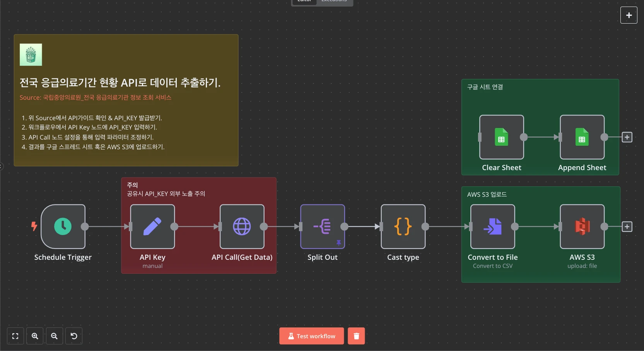This screenshot has height=351, width=644.
Task: Click the output connector of Clear Sheet
Action: (524, 137)
